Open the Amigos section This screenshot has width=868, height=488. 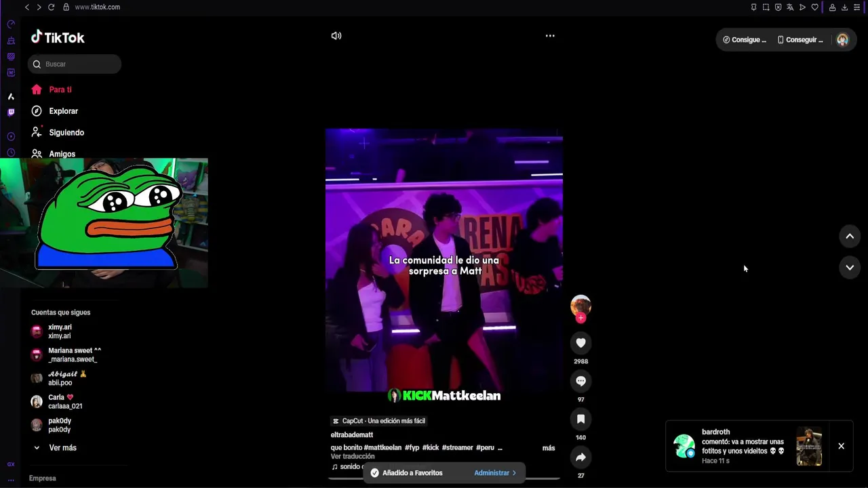pyautogui.click(x=53, y=154)
